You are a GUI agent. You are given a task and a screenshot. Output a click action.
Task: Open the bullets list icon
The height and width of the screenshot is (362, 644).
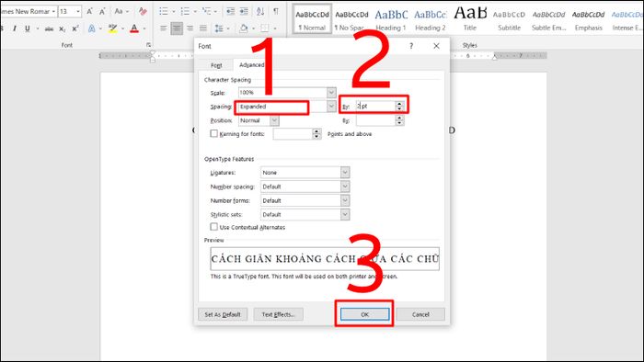164,11
